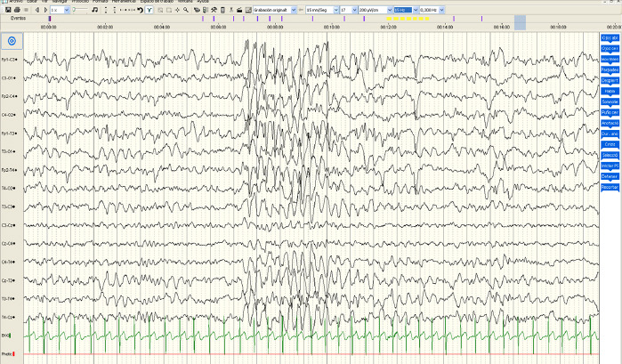Open the playback speed 1x dropdown
Image resolution: width=622 pixels, height=364 pixels.
(x=66, y=10)
